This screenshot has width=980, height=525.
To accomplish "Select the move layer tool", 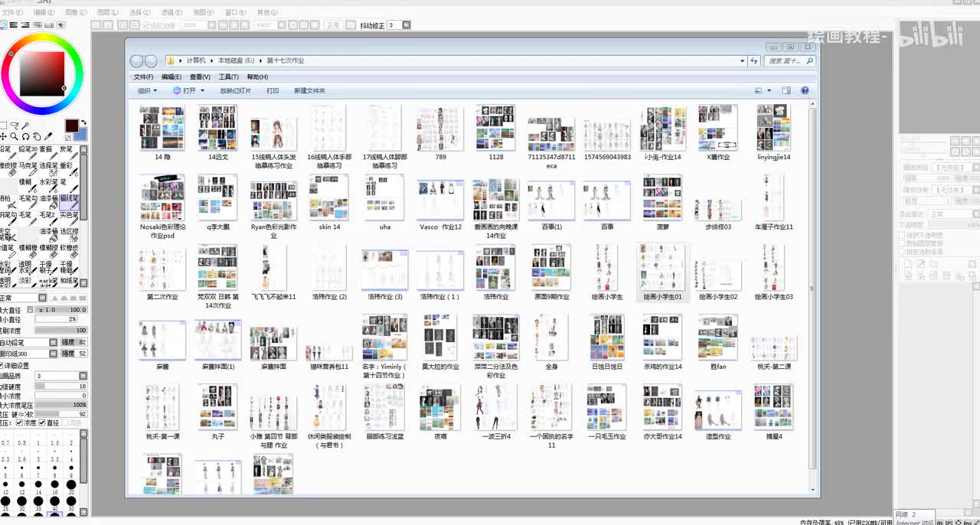I will click(x=3, y=136).
